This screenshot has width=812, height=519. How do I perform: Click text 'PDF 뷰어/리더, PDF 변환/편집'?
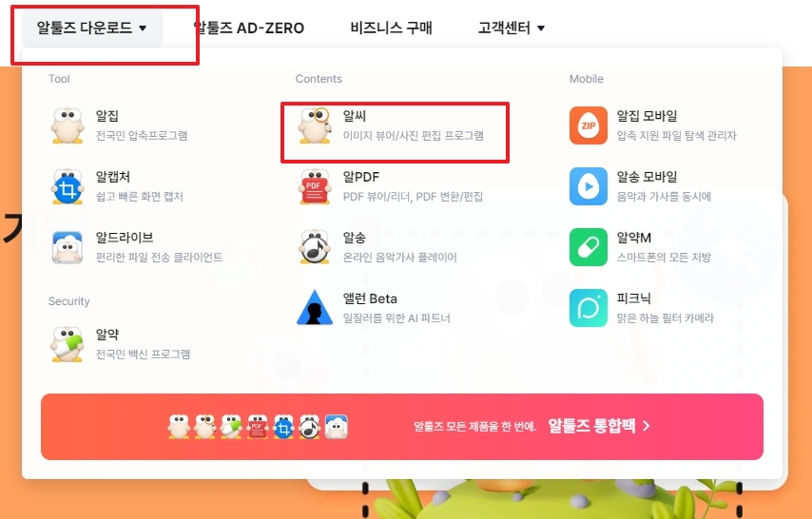tap(413, 197)
